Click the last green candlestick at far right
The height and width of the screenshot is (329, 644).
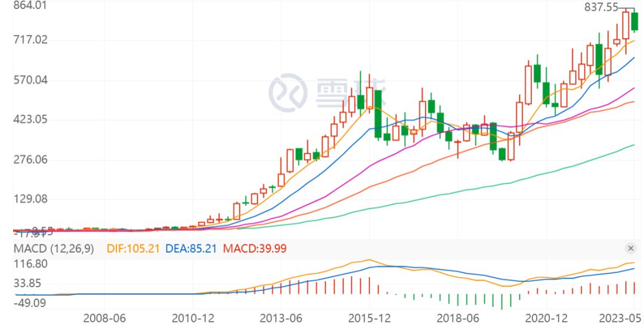click(x=634, y=21)
